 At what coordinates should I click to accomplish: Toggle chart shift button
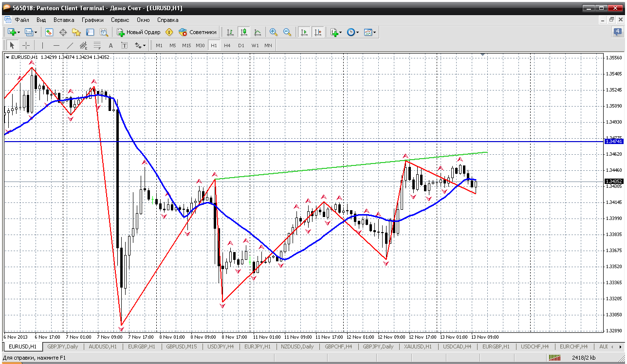318,32
